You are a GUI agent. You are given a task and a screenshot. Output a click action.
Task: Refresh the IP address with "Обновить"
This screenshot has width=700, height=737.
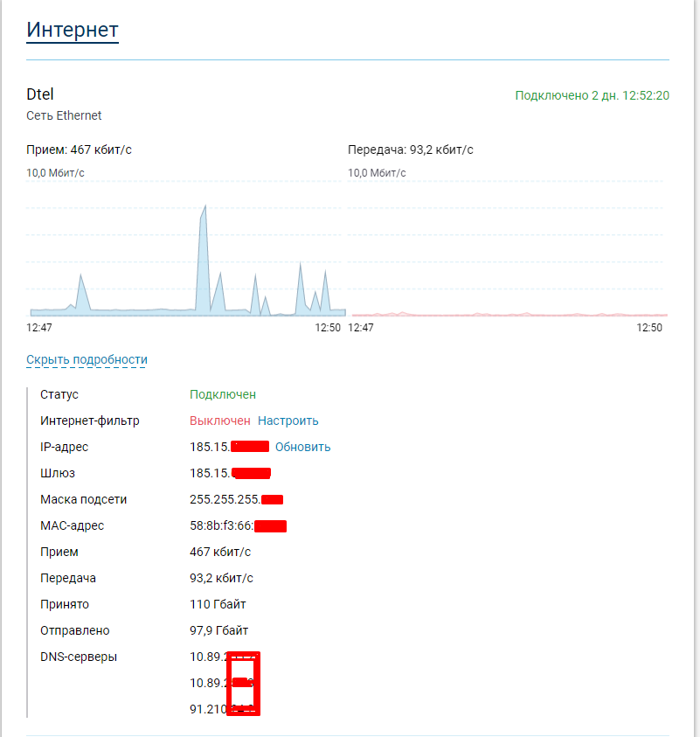302,447
